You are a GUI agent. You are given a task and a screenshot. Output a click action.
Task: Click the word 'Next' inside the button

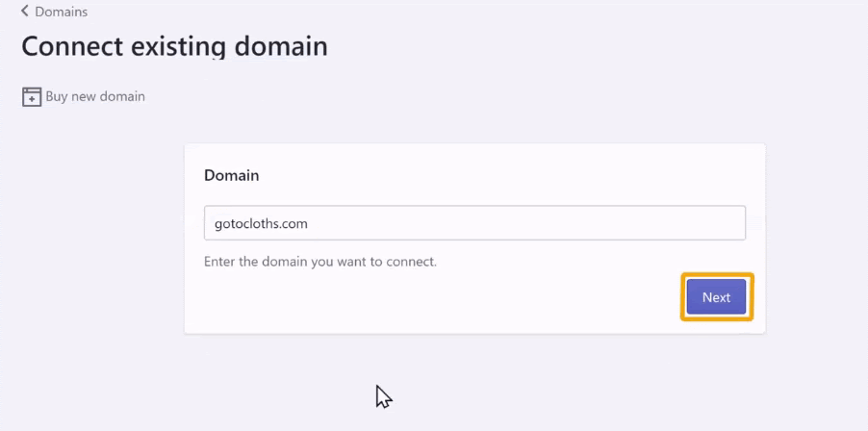716,297
